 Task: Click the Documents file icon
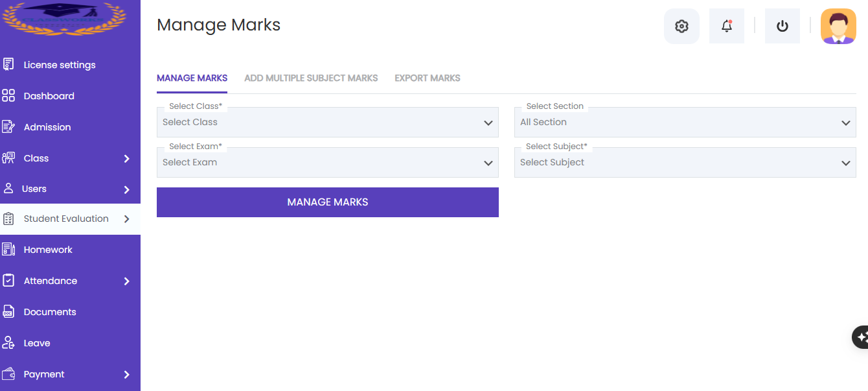point(8,312)
